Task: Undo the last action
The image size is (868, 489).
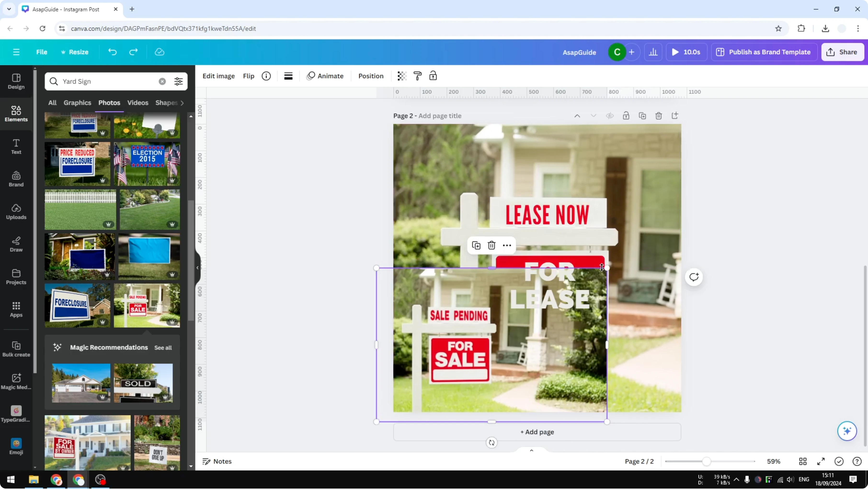Action: click(112, 52)
